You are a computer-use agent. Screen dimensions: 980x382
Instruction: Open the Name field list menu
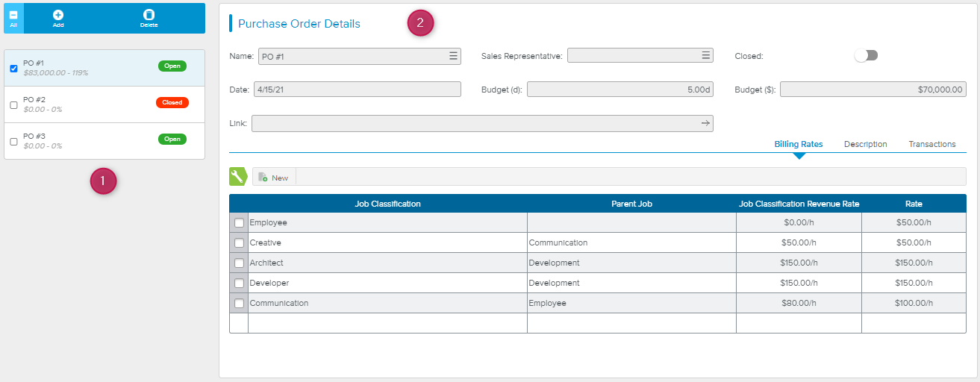pos(453,56)
